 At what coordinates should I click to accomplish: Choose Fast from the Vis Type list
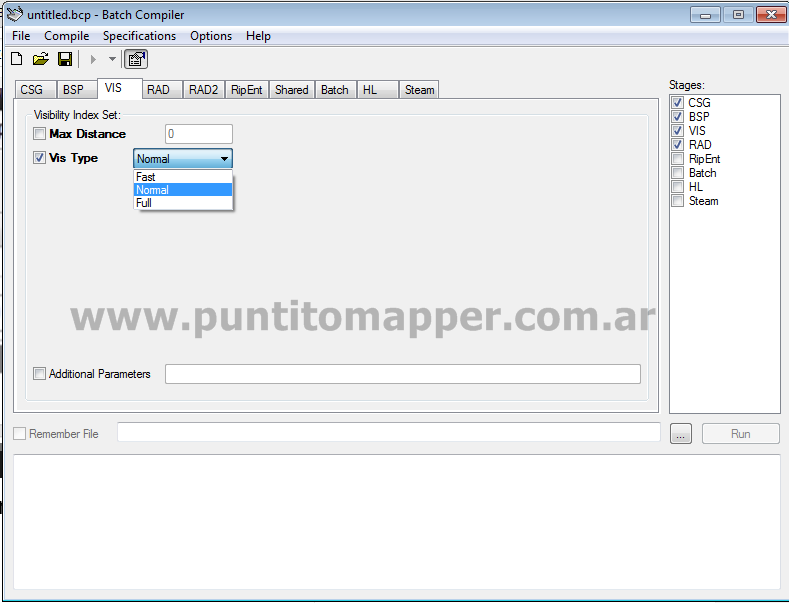[183, 177]
